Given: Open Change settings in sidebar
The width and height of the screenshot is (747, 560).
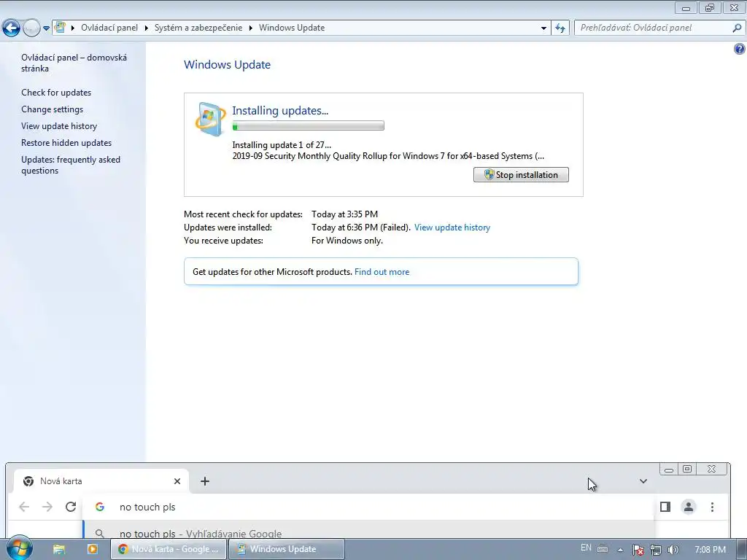Looking at the screenshot, I should pyautogui.click(x=52, y=109).
